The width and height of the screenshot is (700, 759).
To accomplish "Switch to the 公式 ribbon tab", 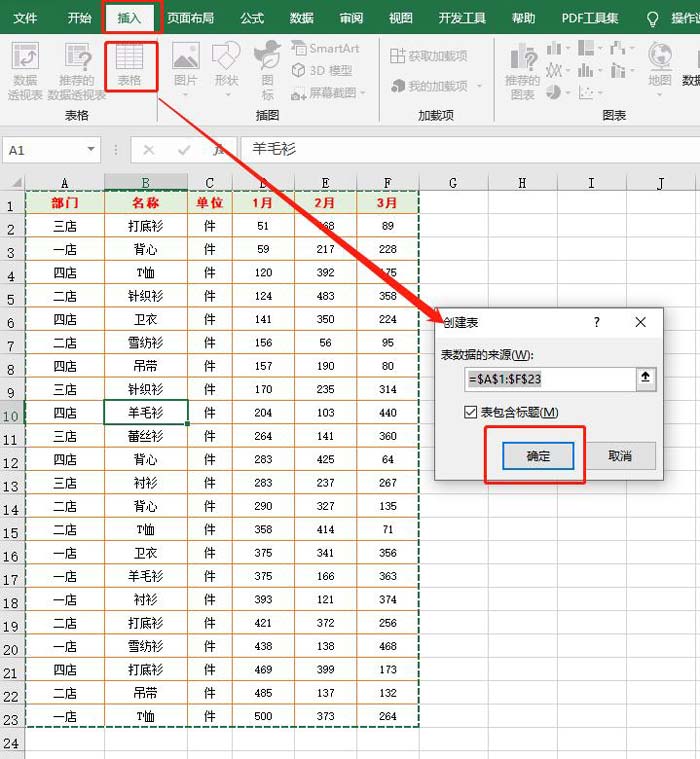I will 252,18.
